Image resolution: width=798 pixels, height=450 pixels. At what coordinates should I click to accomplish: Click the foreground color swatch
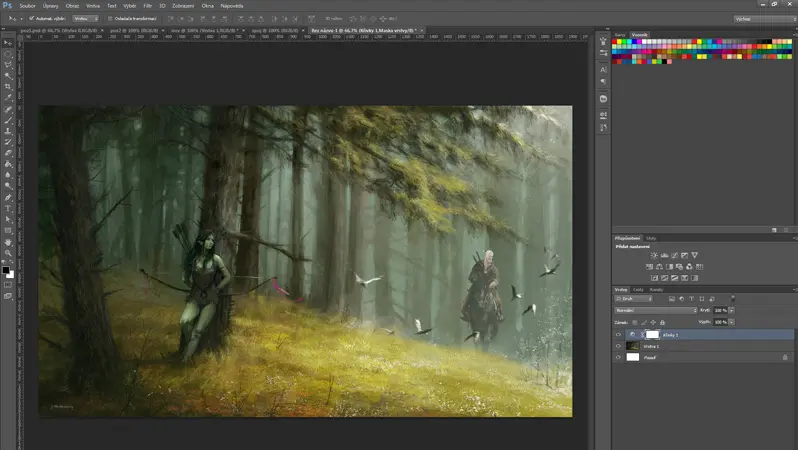[6, 270]
